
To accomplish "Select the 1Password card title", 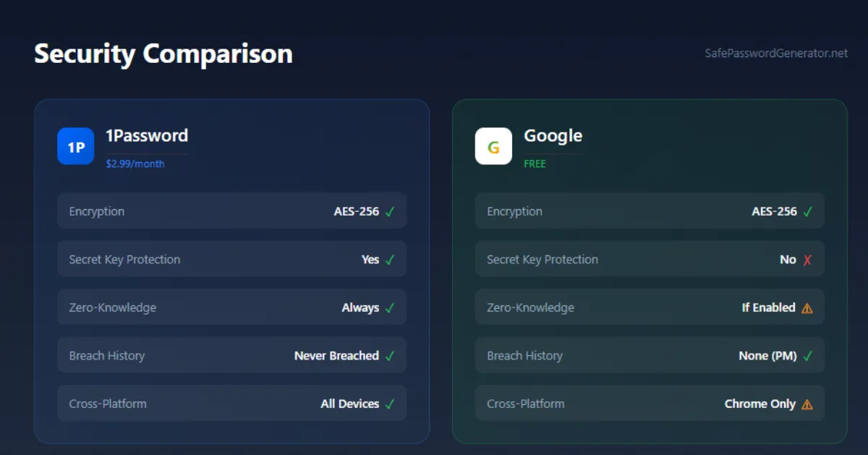I will 147,135.
